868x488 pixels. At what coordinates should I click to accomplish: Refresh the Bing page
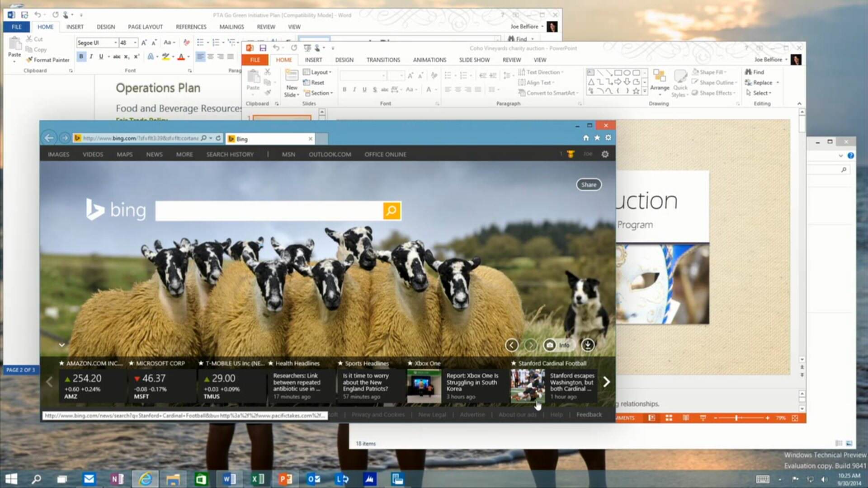(218, 138)
